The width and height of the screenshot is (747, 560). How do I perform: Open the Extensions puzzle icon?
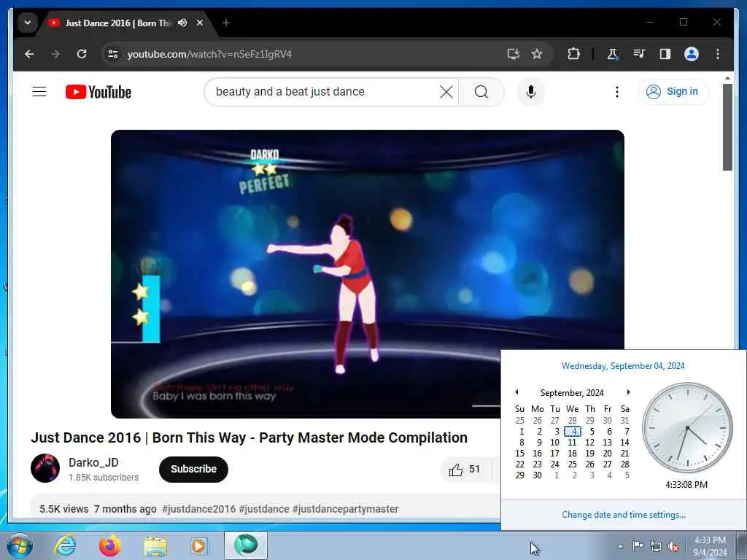pyautogui.click(x=573, y=54)
